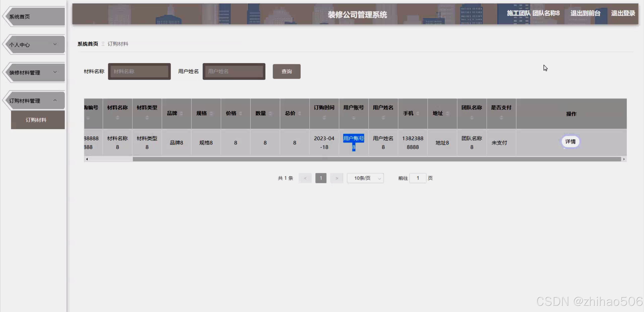
Task: Click 退出登录 in the header
Action: 623,13
